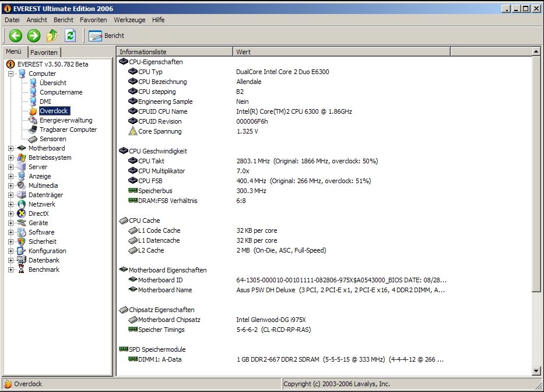Click the DirectX icon in tree

click(22, 213)
